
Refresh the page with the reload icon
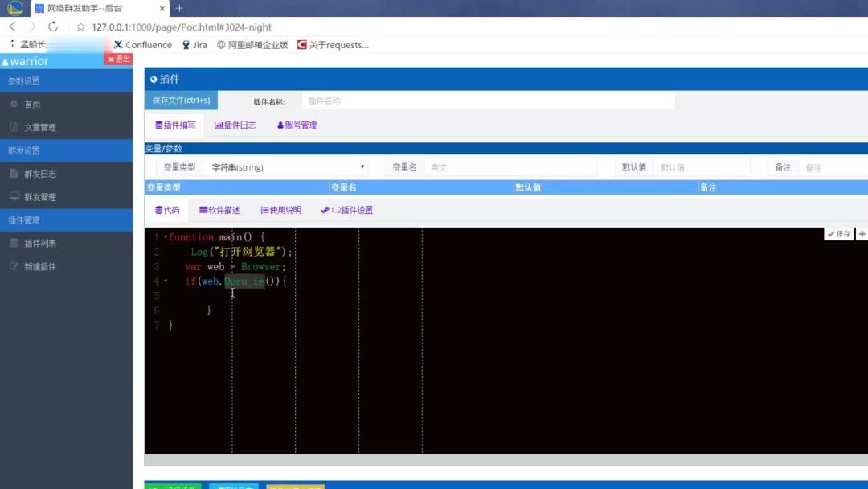point(53,26)
